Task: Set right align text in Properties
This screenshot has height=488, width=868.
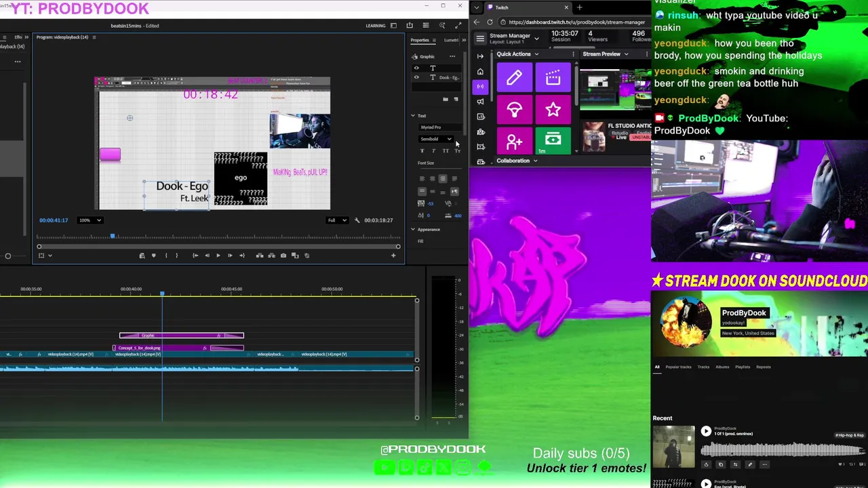Action: coord(443,178)
